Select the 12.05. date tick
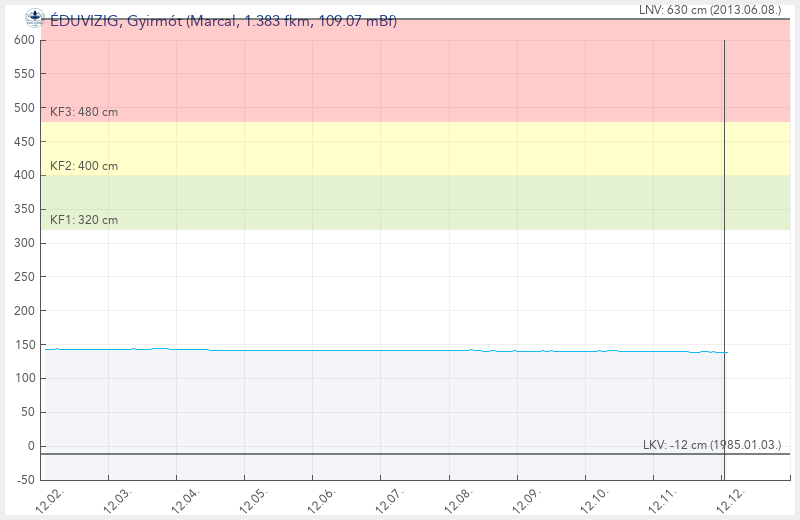The image size is (800, 520). [x=255, y=500]
